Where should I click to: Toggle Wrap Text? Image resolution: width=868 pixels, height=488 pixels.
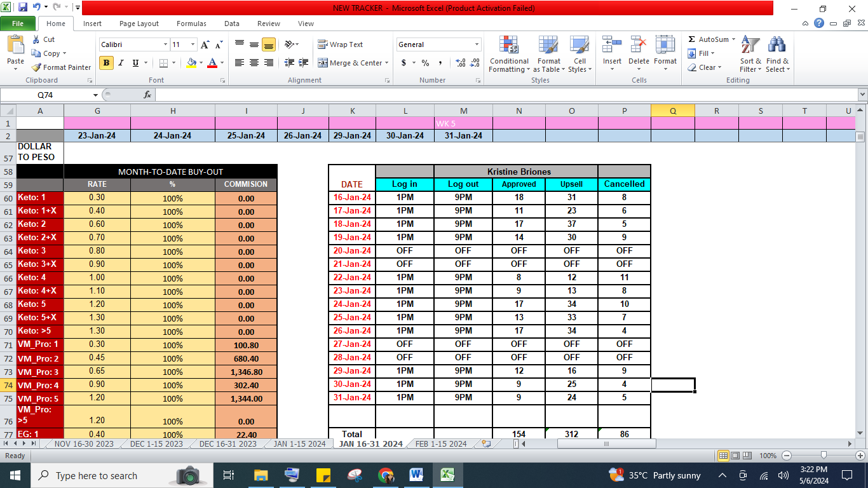click(341, 44)
